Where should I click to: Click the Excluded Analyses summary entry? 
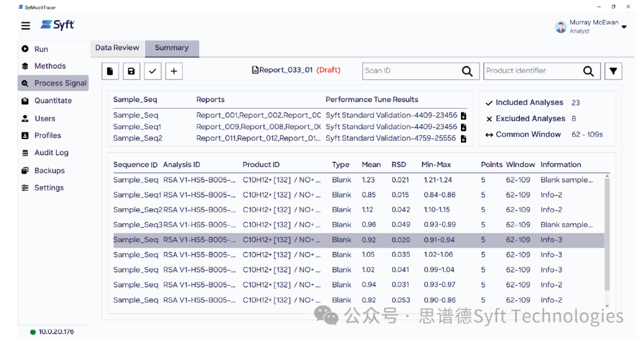click(531, 119)
